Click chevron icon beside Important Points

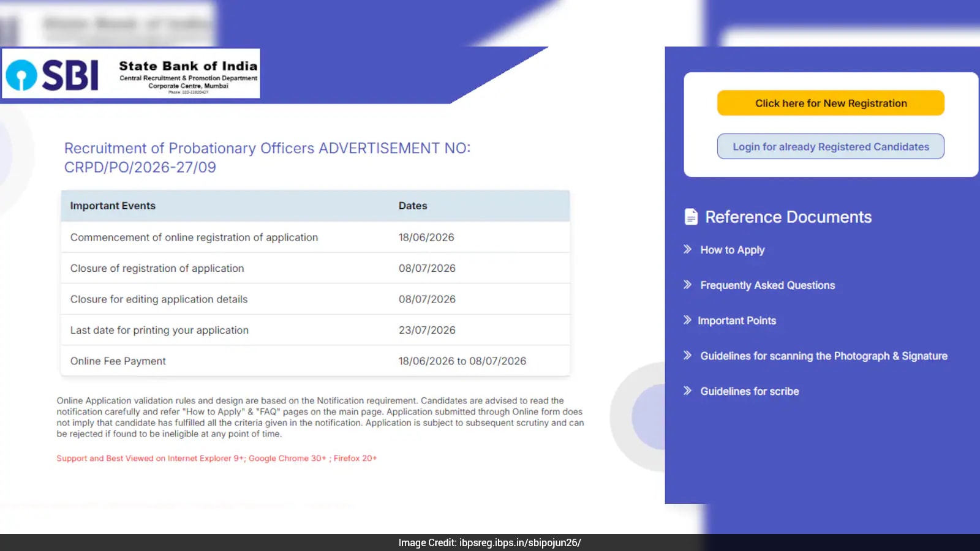pyautogui.click(x=687, y=320)
